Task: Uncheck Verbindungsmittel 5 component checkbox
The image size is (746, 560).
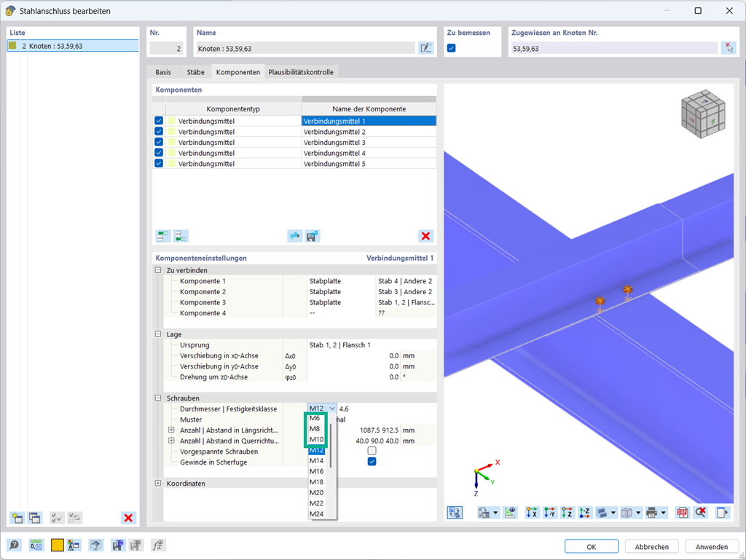Action: pyautogui.click(x=159, y=163)
